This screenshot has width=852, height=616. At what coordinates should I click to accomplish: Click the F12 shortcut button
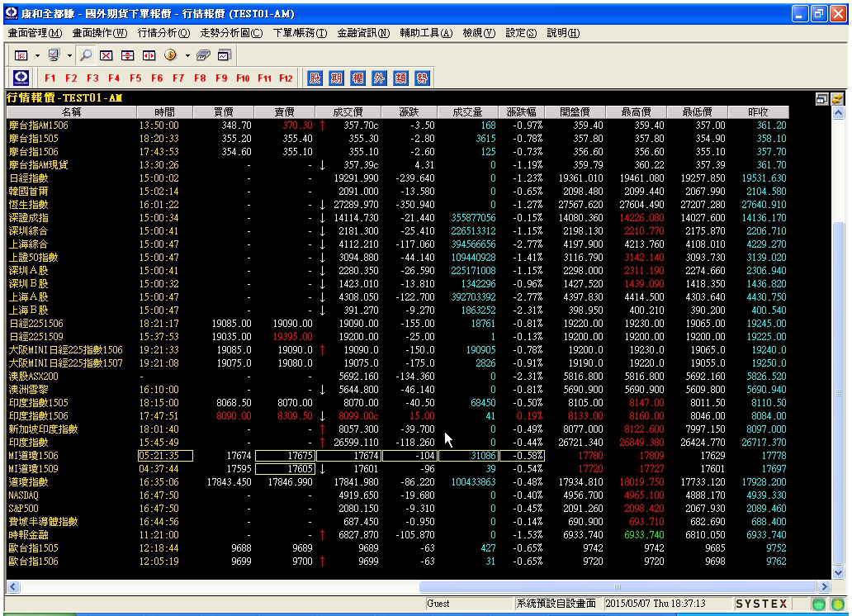tap(286, 78)
